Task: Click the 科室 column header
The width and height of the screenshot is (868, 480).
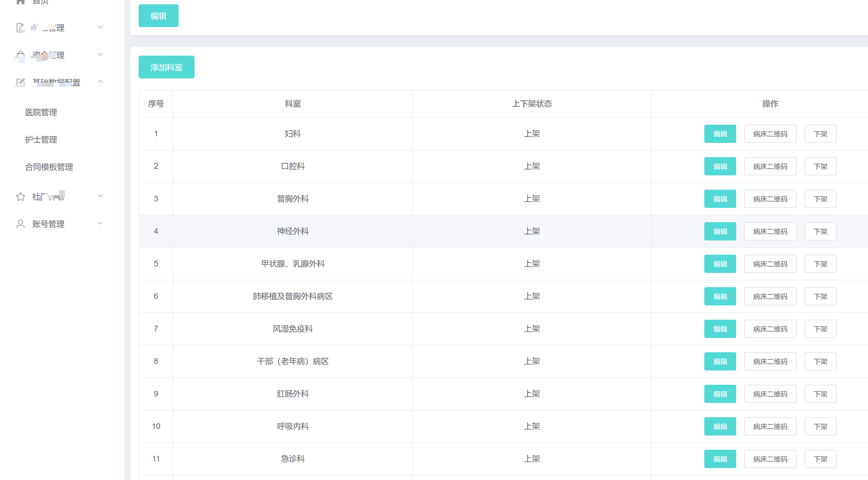Action: [292, 104]
